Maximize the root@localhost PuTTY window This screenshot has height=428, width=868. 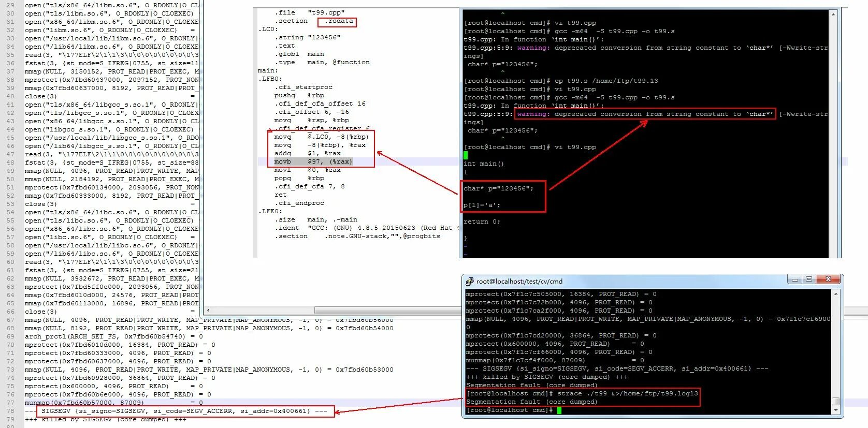(x=809, y=279)
